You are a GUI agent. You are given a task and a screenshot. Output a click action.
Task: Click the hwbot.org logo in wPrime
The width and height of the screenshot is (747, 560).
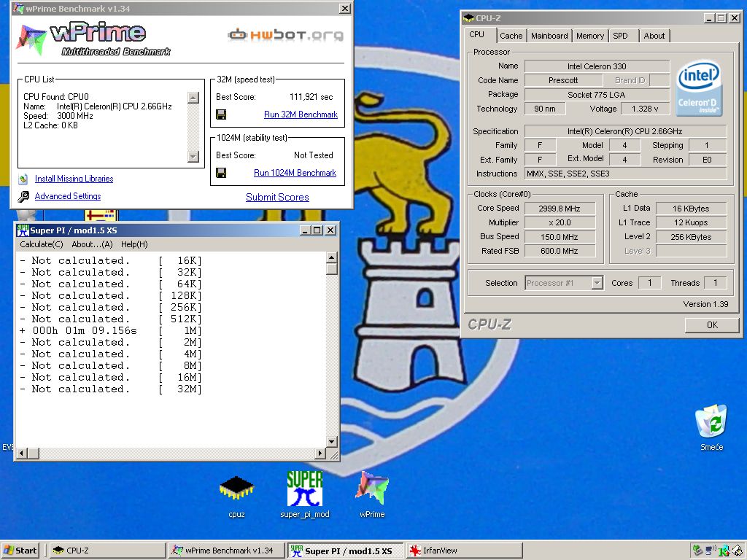(x=285, y=35)
